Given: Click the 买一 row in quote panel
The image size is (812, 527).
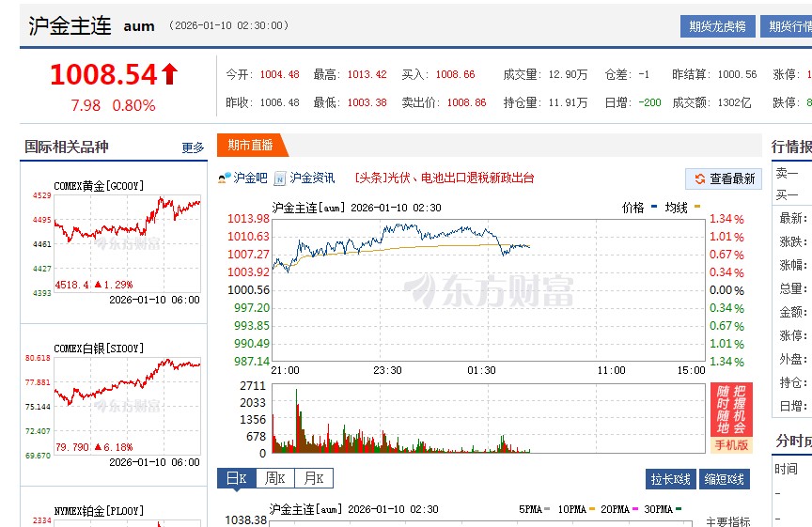Looking at the screenshot, I should pos(792,195).
